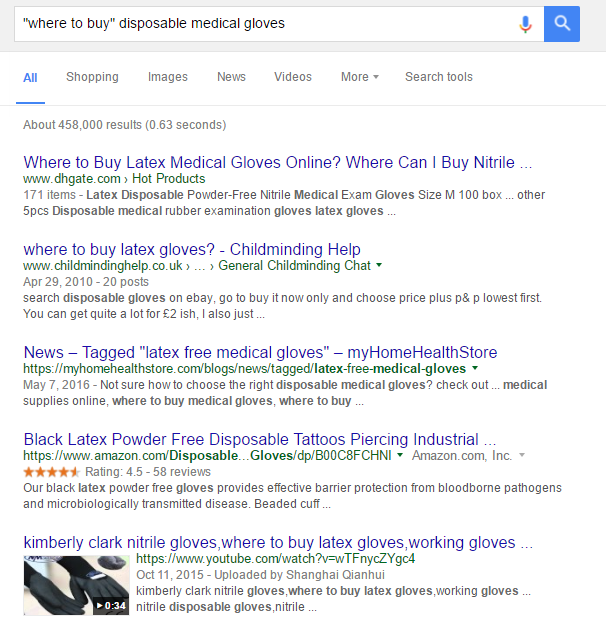
Task: Open the Videos tab
Action: pyautogui.click(x=293, y=77)
